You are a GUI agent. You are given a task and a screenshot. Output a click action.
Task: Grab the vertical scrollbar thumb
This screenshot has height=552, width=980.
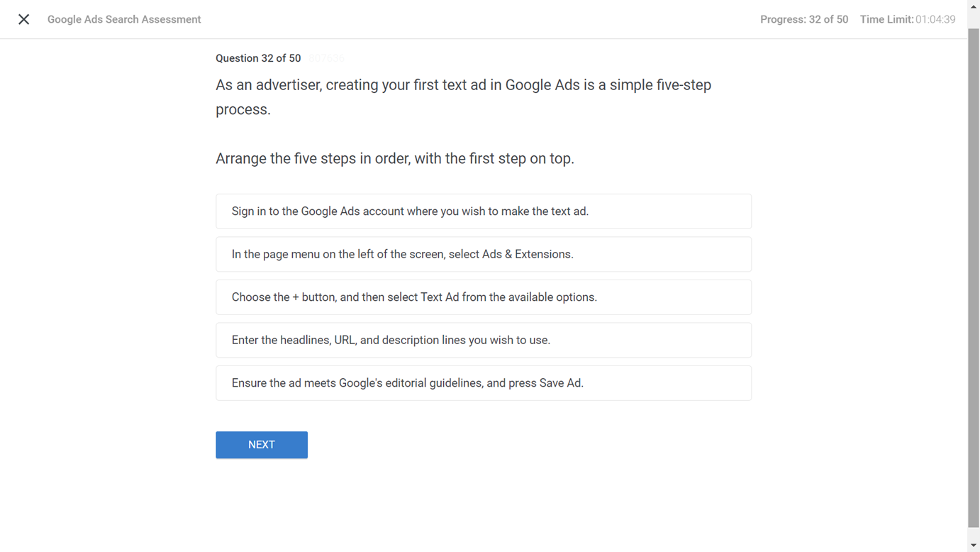pyautogui.click(x=974, y=278)
